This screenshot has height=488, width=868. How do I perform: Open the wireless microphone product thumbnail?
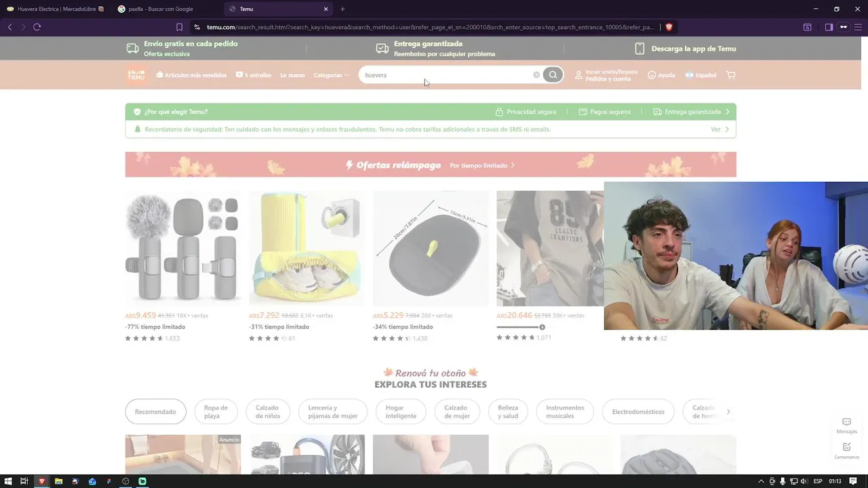(182, 248)
